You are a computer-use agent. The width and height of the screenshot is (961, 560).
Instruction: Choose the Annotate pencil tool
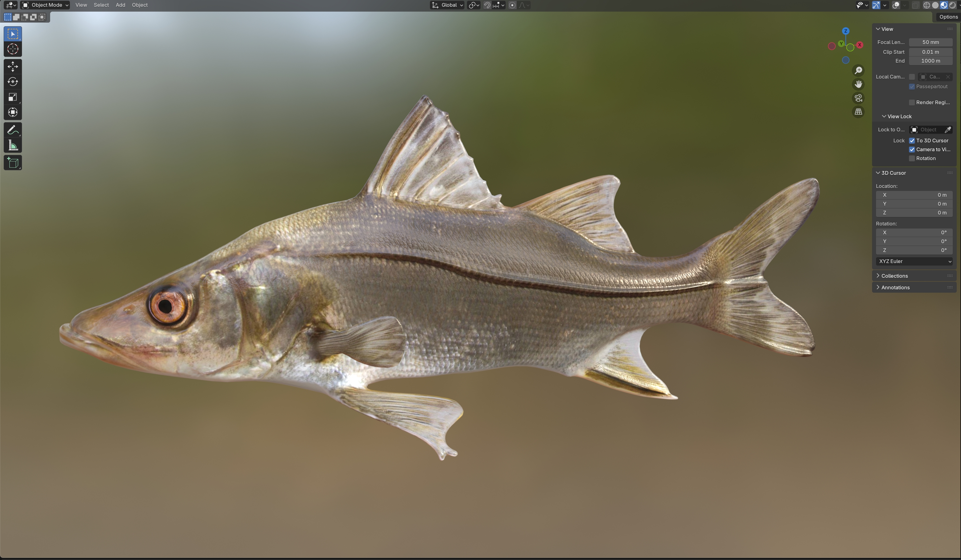coord(13,130)
